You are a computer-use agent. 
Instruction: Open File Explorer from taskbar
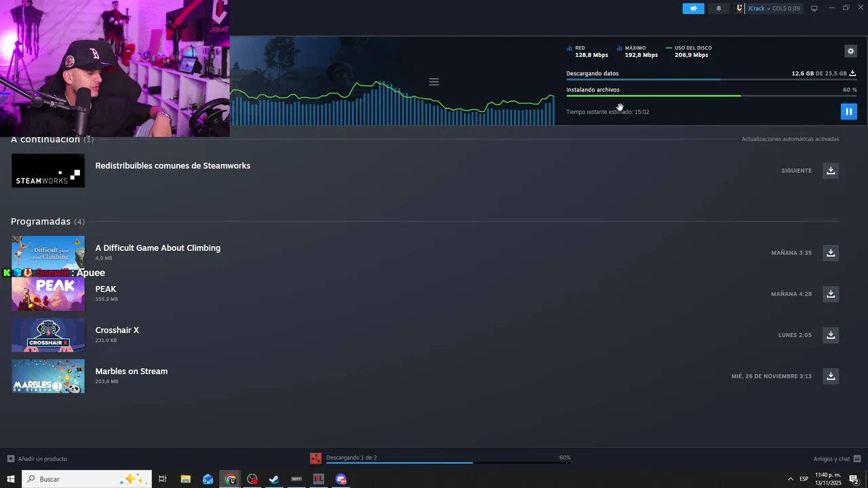click(185, 479)
